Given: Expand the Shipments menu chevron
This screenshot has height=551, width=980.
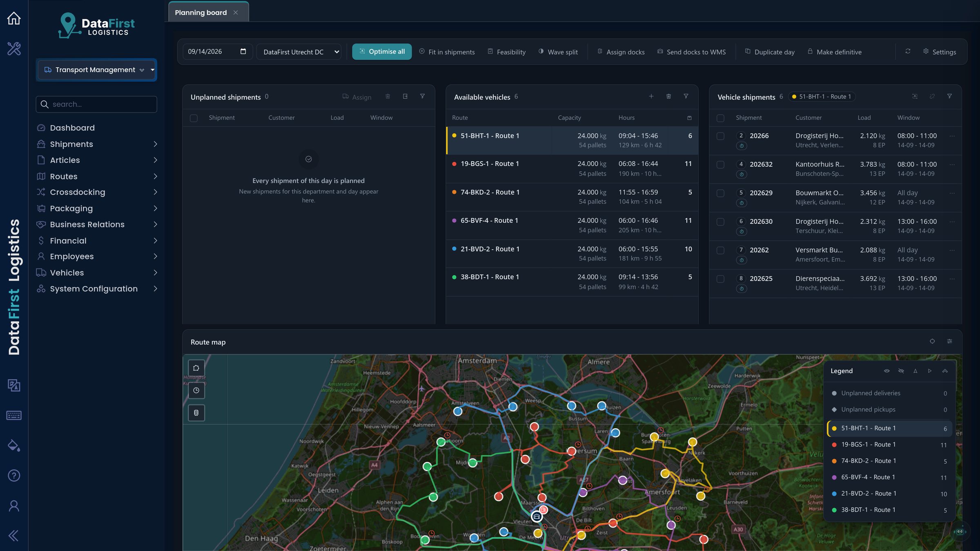Looking at the screenshot, I should (x=155, y=144).
